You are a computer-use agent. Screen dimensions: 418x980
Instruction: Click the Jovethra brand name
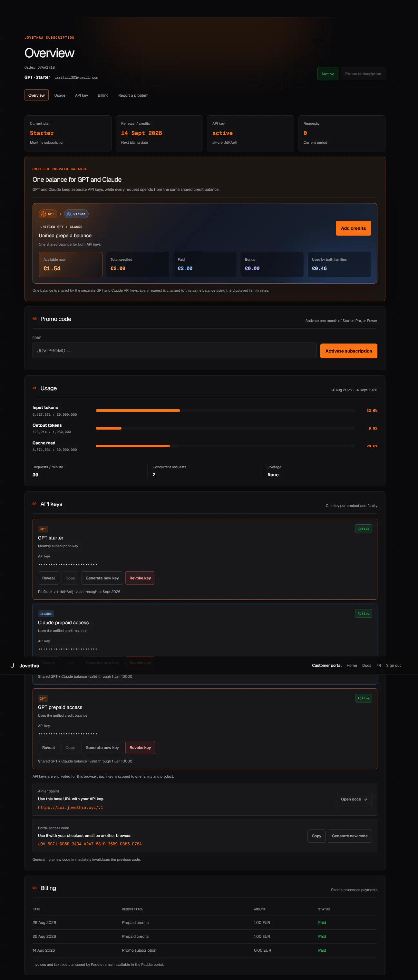(x=29, y=666)
